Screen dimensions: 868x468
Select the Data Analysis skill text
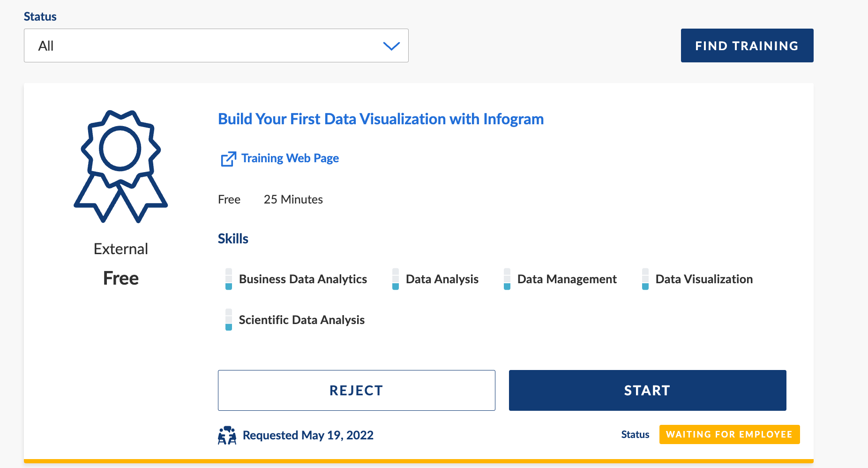tap(442, 279)
